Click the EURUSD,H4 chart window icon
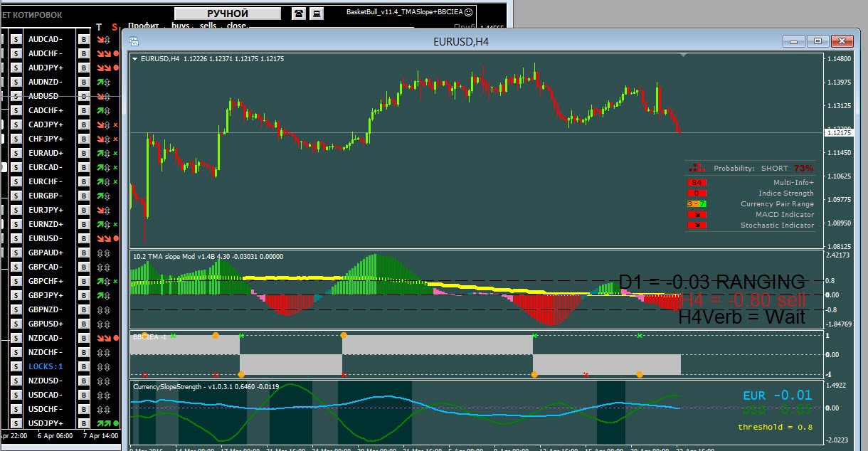The height and width of the screenshot is (451, 868). [x=133, y=42]
